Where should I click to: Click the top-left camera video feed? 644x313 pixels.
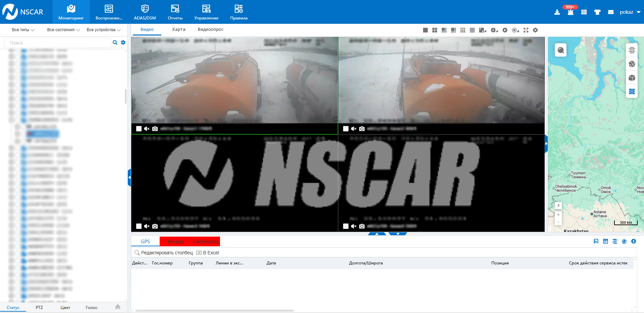[234, 80]
